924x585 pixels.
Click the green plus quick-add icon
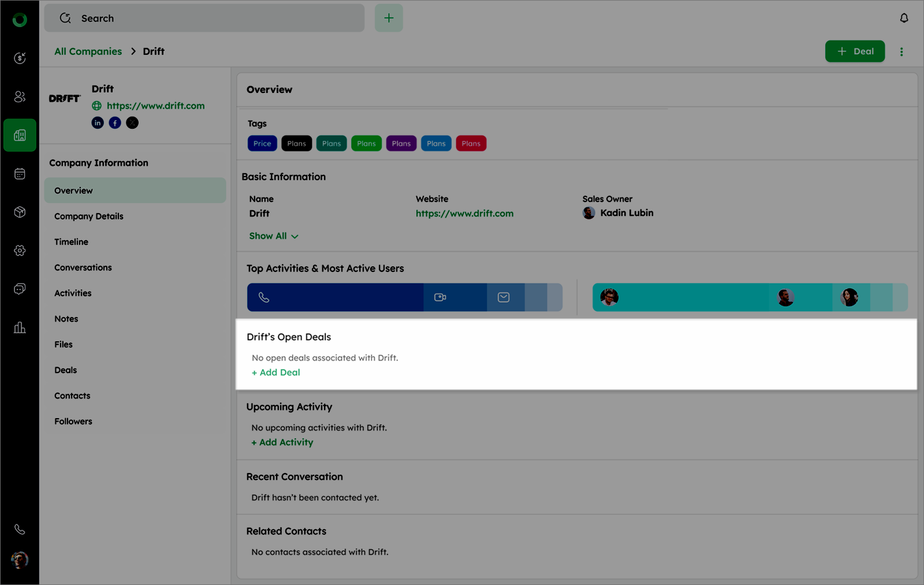pos(389,18)
